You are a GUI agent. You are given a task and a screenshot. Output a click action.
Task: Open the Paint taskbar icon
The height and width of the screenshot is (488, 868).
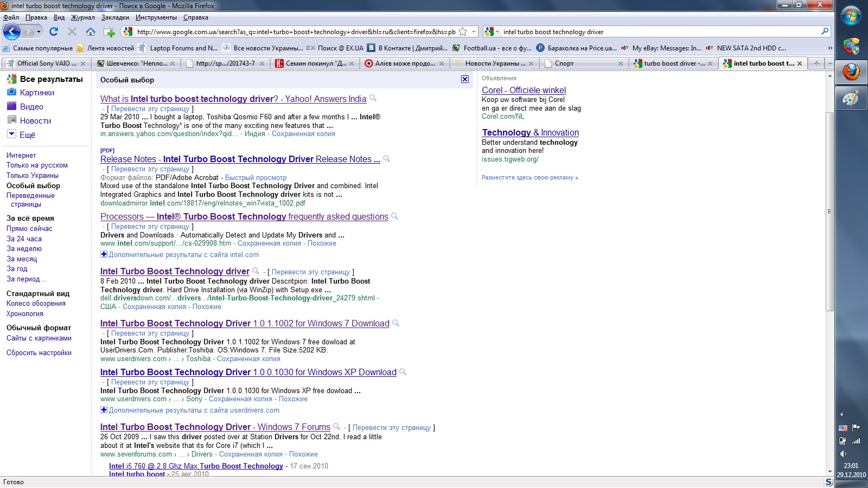coord(851,99)
